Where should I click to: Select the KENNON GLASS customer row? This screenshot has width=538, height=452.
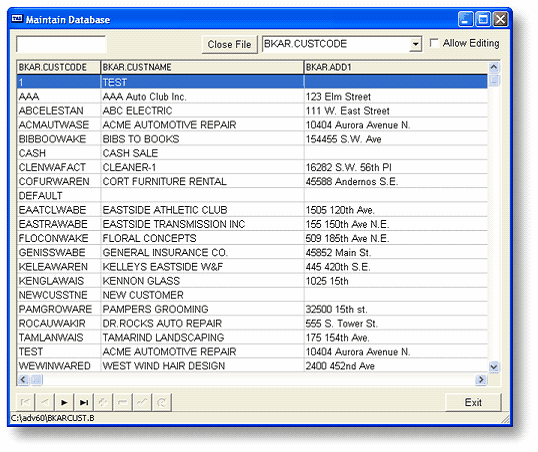[x=252, y=281]
